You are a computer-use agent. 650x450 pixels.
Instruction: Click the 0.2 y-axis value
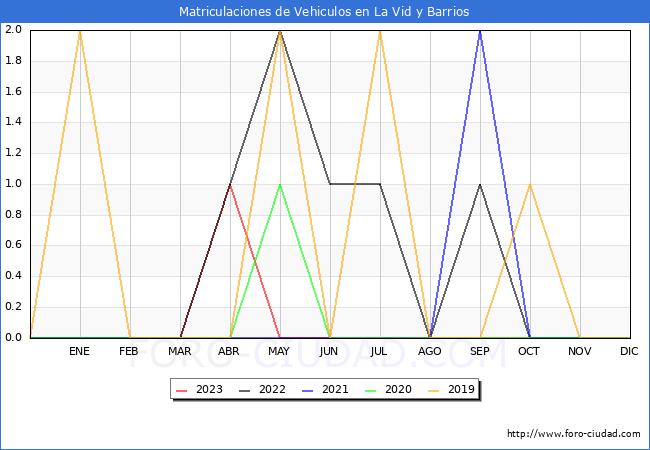(13, 307)
